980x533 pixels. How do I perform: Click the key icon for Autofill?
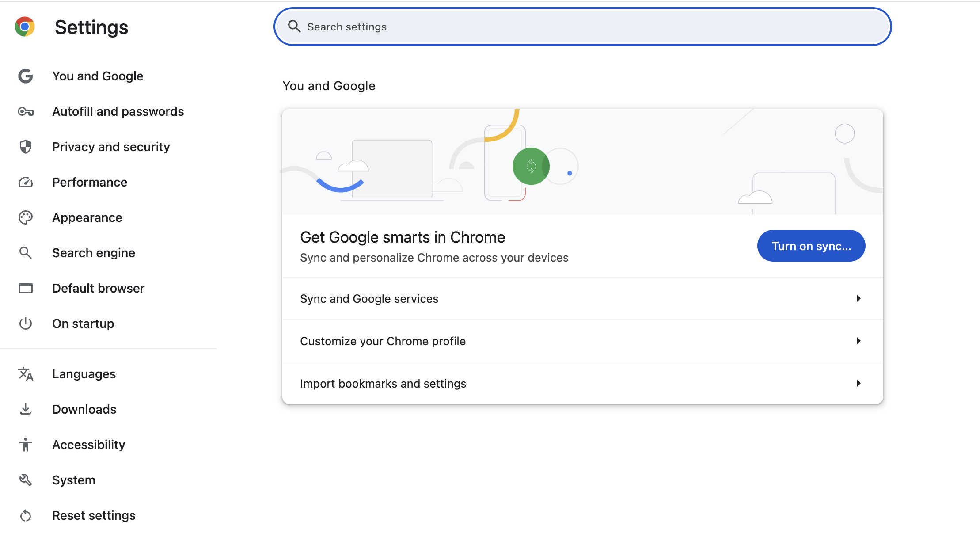pyautogui.click(x=26, y=111)
